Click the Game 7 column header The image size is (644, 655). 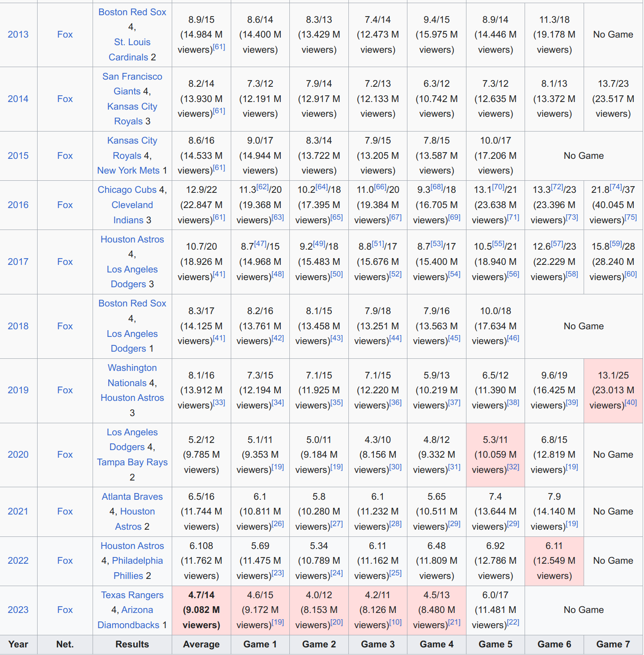coord(613,644)
